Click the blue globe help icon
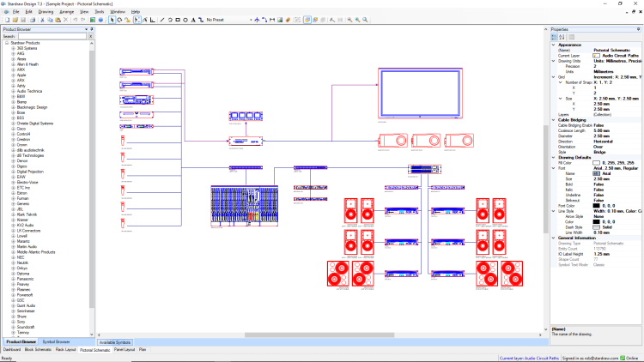The width and height of the screenshot is (644, 362). pyautogui.click(x=100, y=20)
